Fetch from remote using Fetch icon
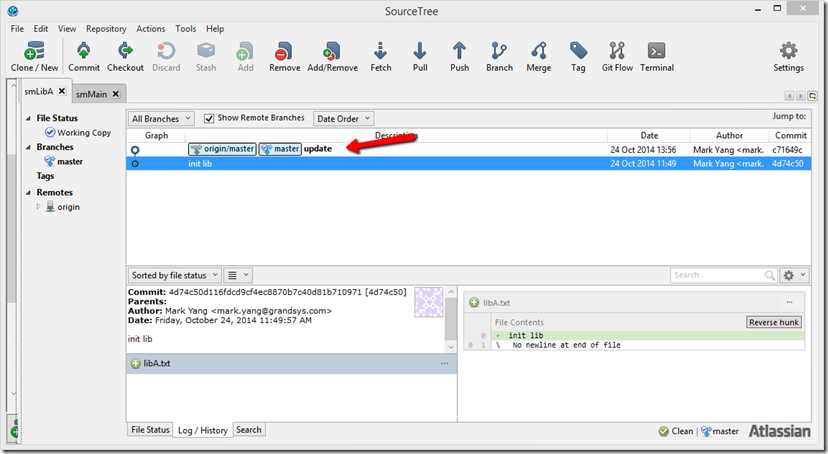 [381, 57]
